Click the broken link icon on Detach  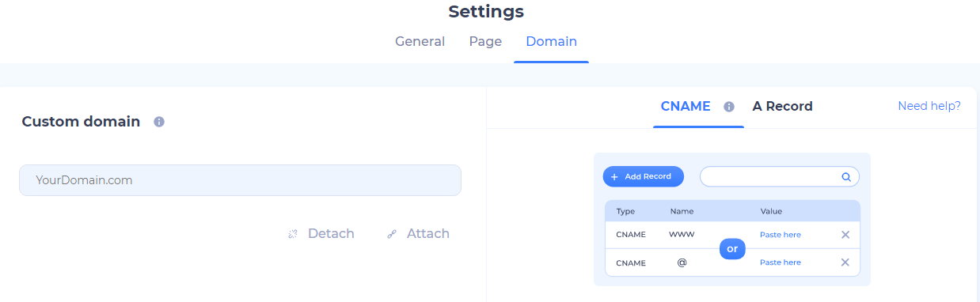(x=293, y=234)
